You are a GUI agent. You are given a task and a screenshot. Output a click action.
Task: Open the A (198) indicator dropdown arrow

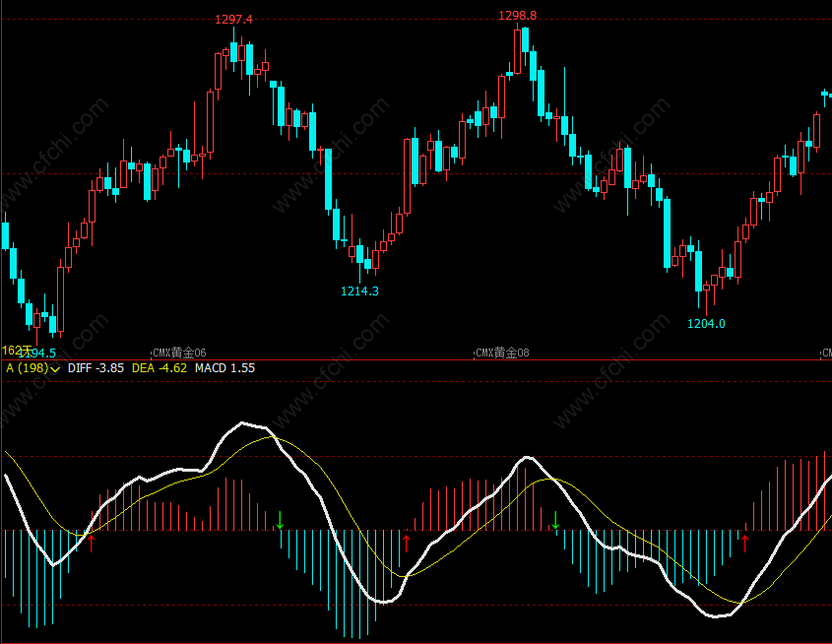click(x=55, y=369)
